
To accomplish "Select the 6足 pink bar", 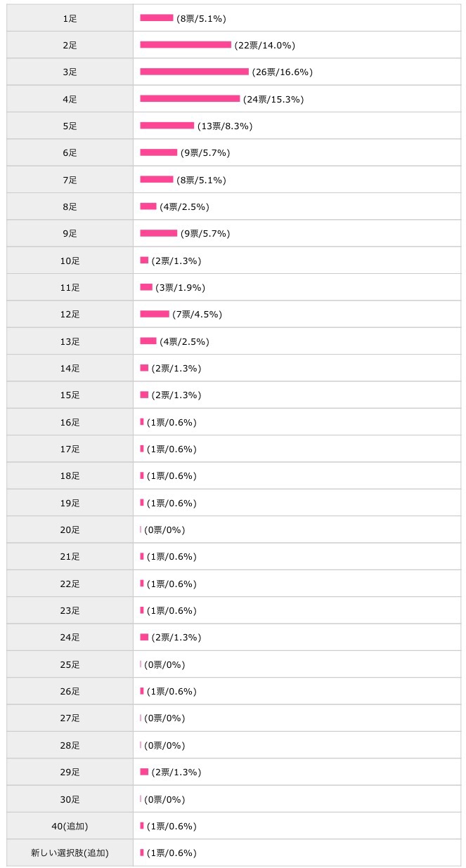I will click(159, 152).
